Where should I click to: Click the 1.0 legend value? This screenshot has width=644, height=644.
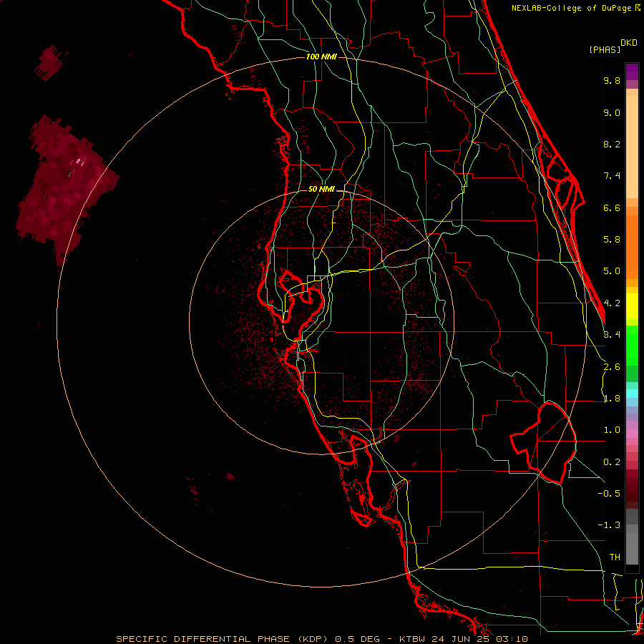pyautogui.click(x=612, y=430)
